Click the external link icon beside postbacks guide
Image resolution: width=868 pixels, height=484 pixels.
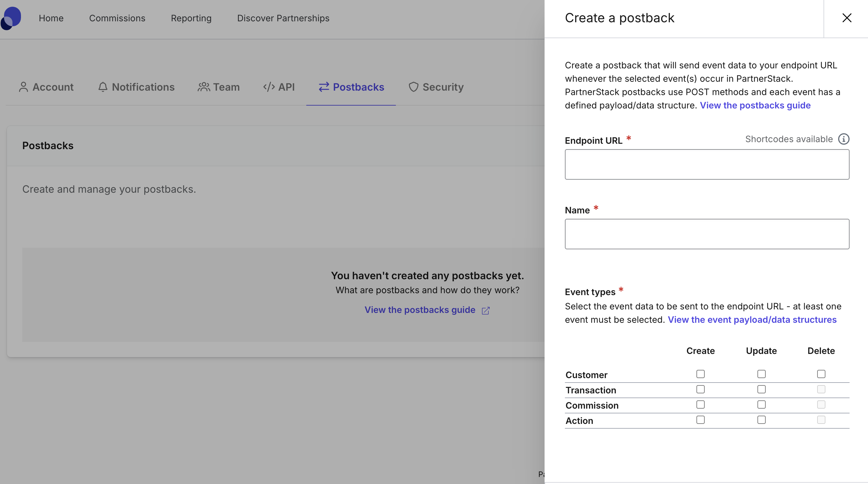pos(485,310)
